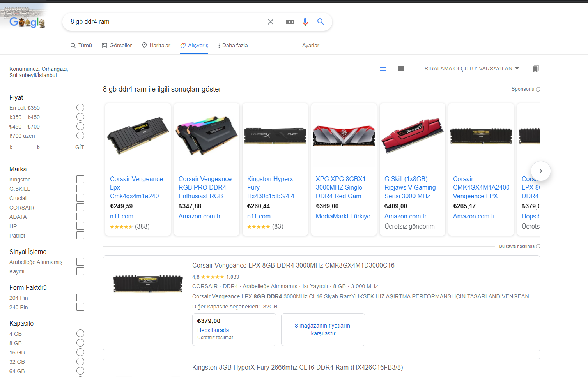Open the Haritalar tab

pos(156,46)
